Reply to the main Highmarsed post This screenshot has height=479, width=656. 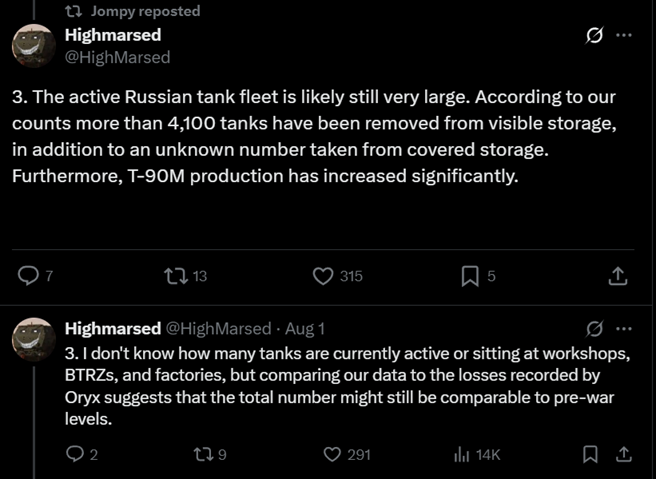29,276
